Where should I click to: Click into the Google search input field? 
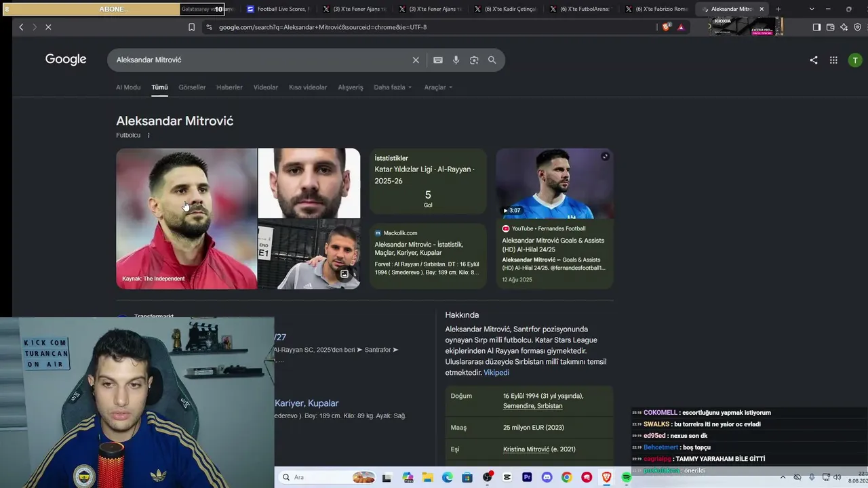point(261,60)
